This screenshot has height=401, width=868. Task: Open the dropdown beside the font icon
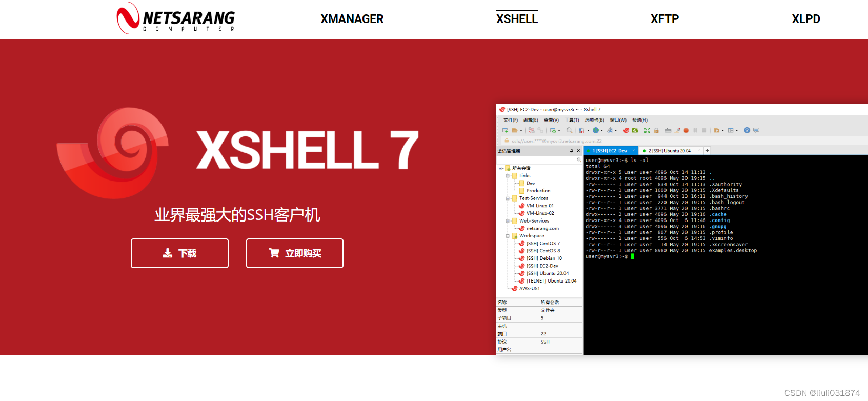point(616,130)
